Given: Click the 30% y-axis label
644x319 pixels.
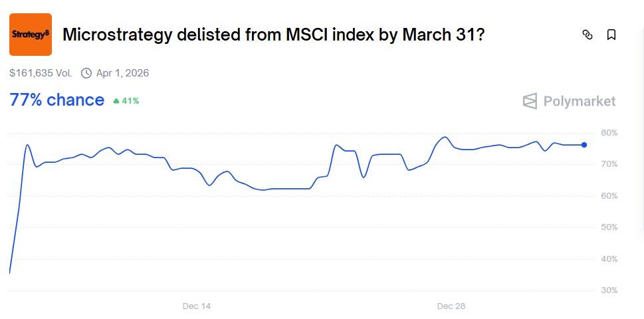Looking at the screenshot, I should 608,290.
